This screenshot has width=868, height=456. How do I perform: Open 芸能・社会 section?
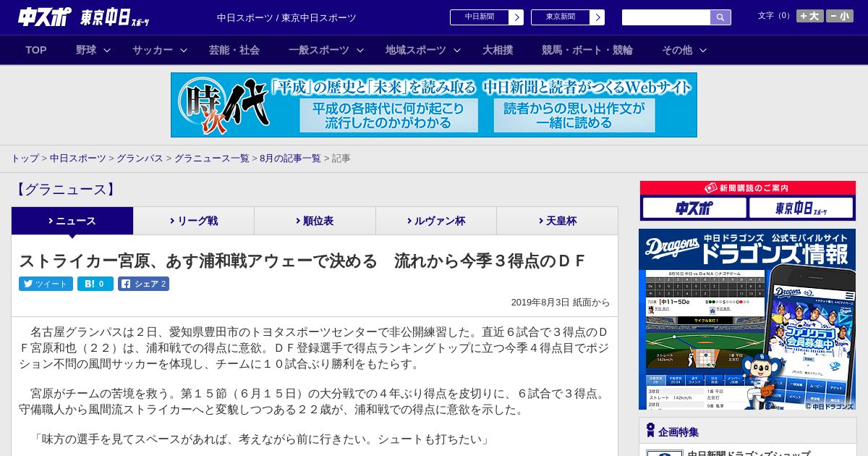click(x=234, y=50)
